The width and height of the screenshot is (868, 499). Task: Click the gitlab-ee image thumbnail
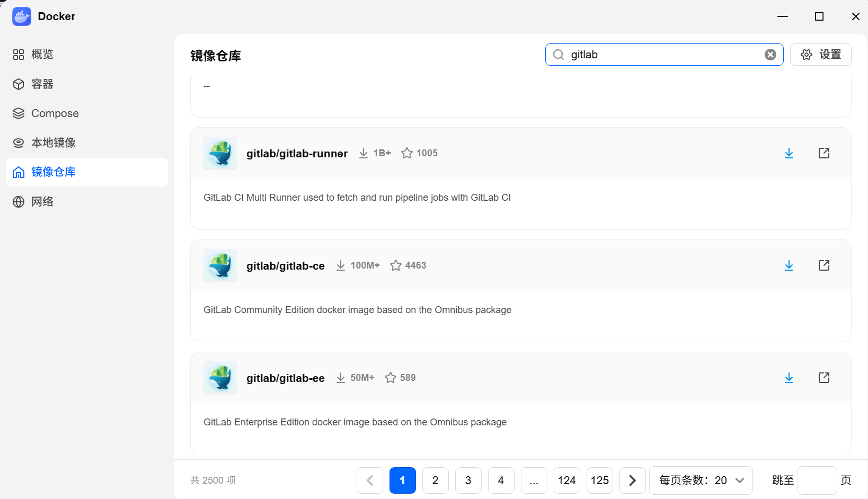click(x=220, y=378)
